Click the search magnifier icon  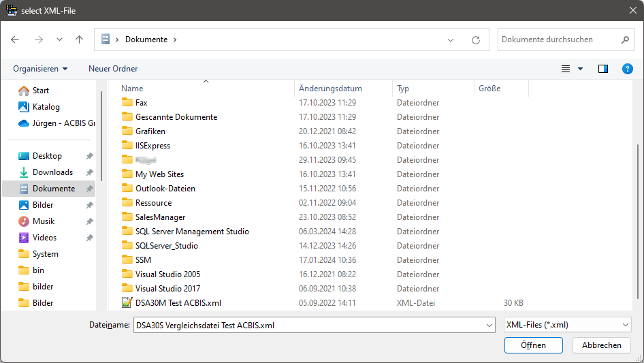coord(625,40)
